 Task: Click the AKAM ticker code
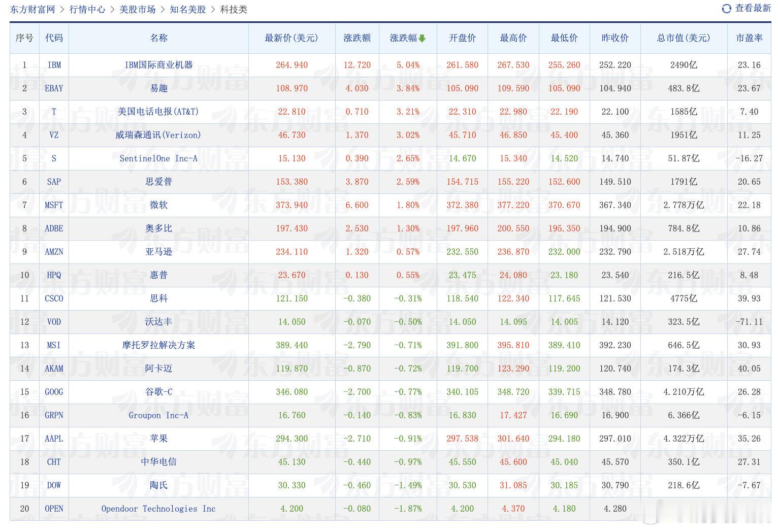point(54,369)
